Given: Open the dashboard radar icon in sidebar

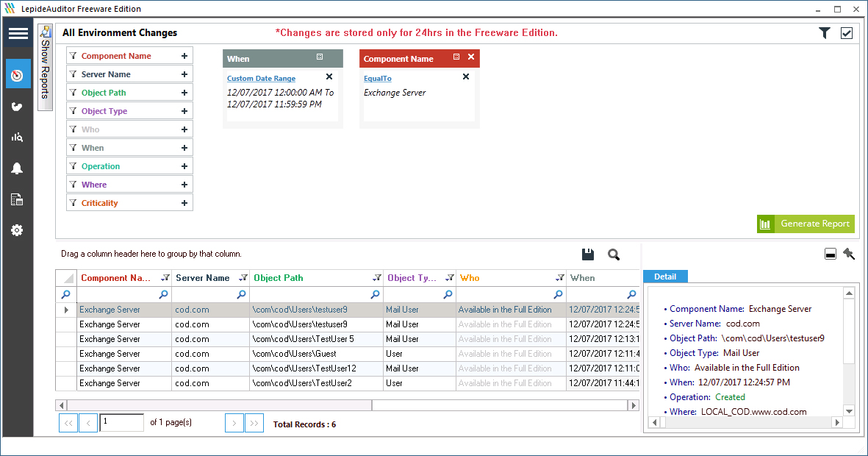Looking at the screenshot, I should click(18, 75).
